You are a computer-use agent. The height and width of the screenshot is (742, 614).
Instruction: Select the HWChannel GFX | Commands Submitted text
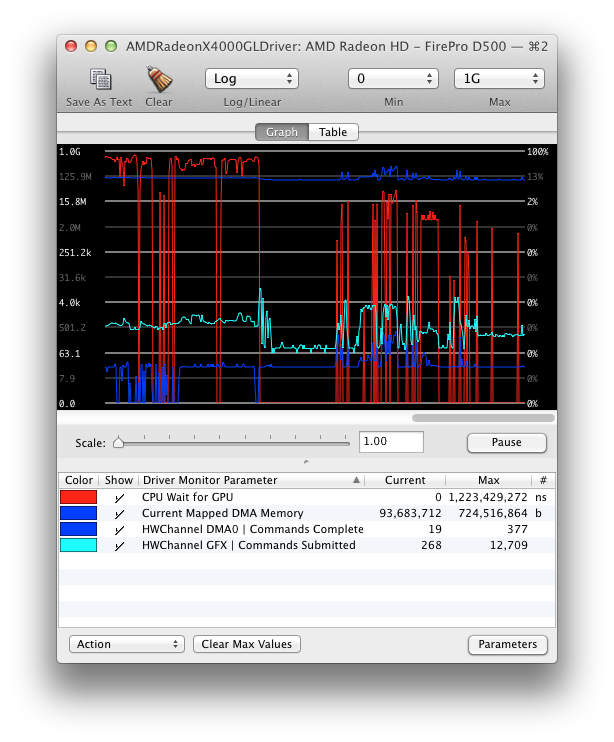pyautogui.click(x=248, y=545)
